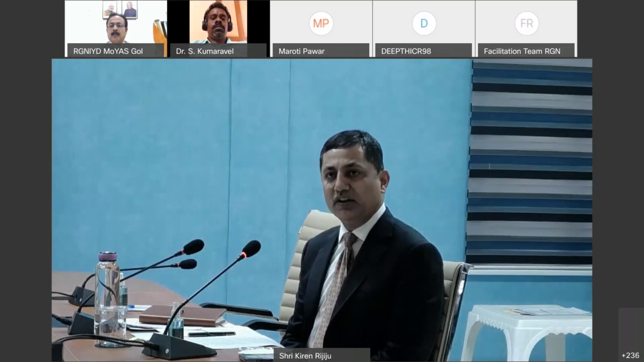Click the Shri Kiren Rijiju speaker label

pyautogui.click(x=322, y=355)
